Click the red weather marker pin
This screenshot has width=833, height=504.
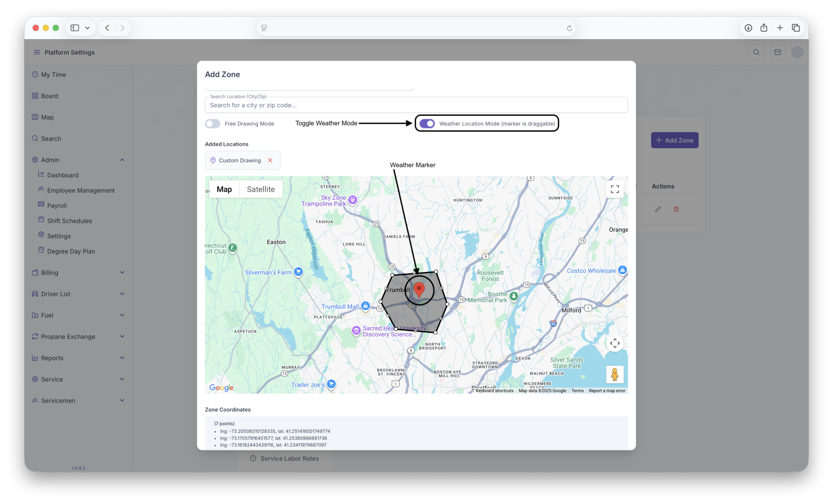click(x=419, y=289)
